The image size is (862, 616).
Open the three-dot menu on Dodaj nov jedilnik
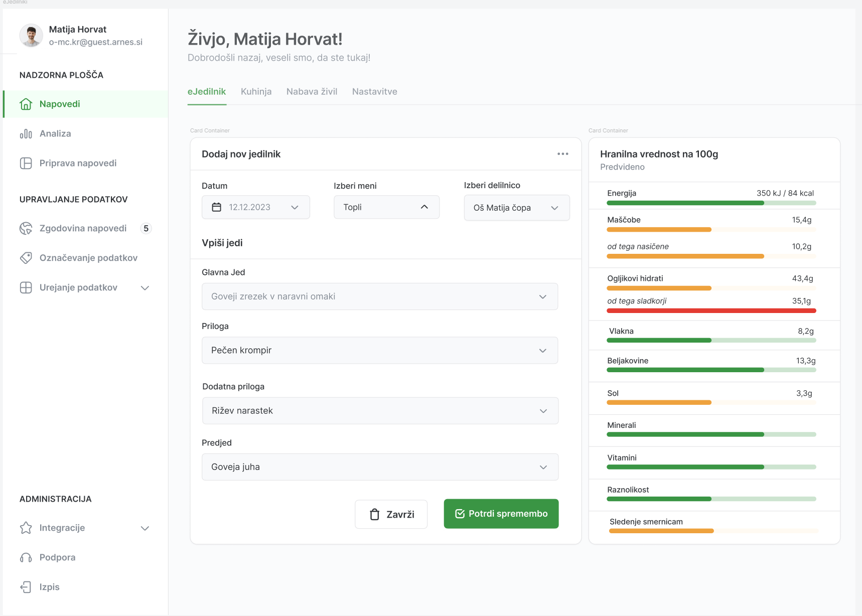562,154
